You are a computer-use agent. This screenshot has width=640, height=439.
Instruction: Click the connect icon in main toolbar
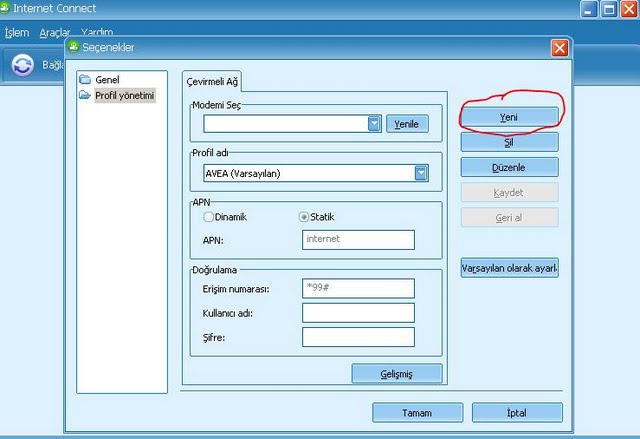click(23, 65)
